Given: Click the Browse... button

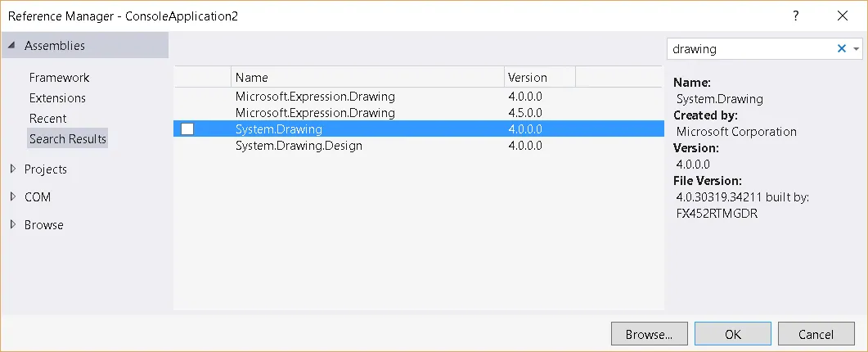Looking at the screenshot, I should coord(649,334).
